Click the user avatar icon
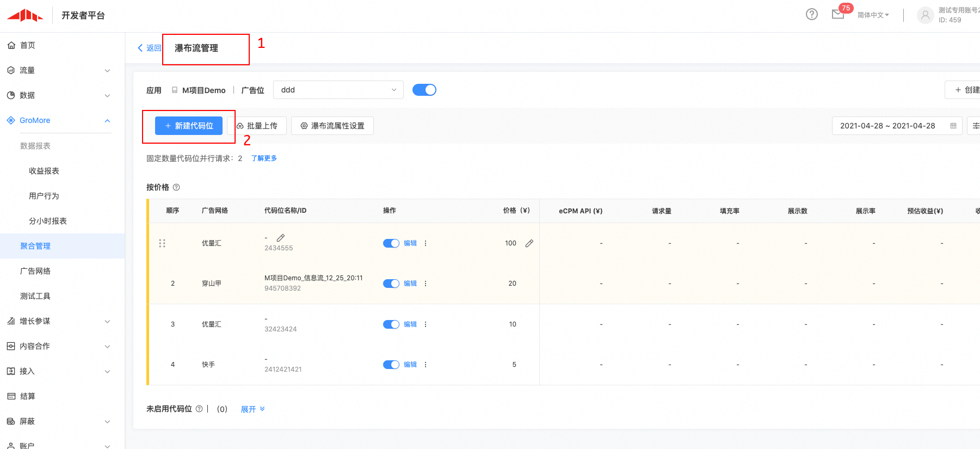 click(925, 15)
